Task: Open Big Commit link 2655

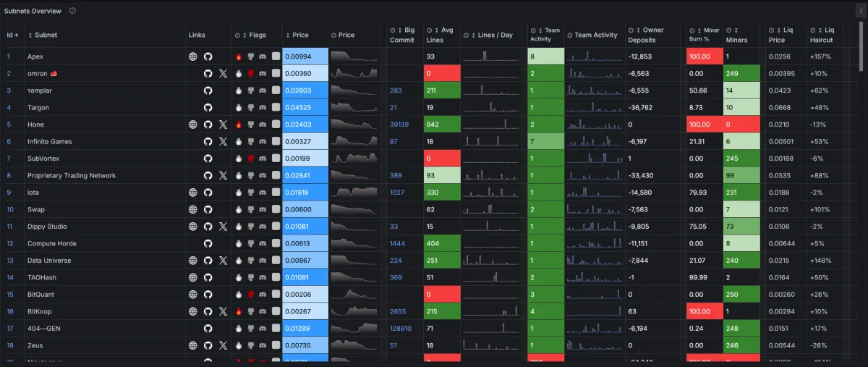Action: click(397, 311)
